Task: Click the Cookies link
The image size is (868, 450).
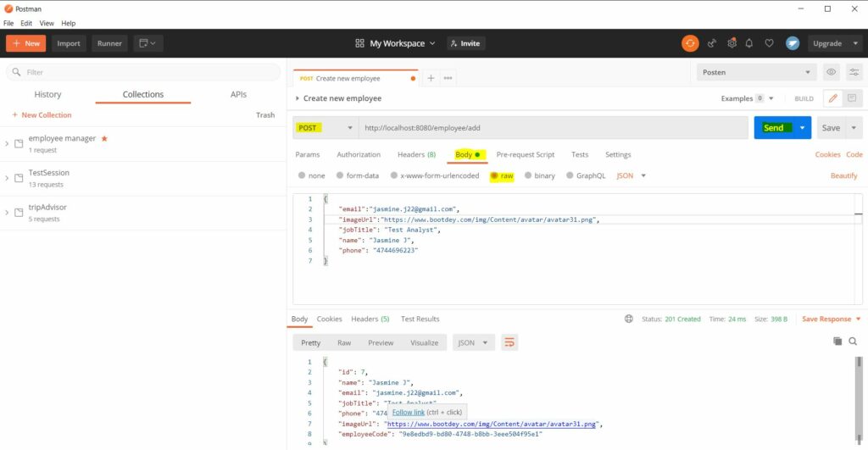Action: coord(827,154)
